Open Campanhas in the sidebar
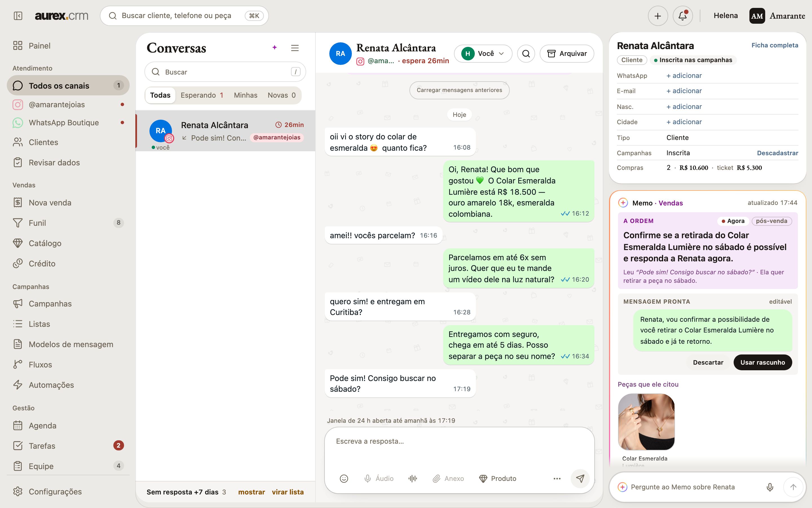Viewport: 812px width, 508px height. tap(68, 304)
